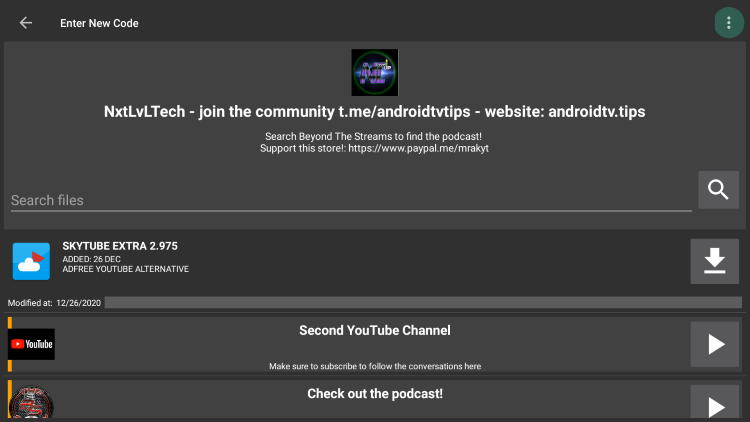750x422 pixels.
Task: Click the NxtLvLTech community heading text
Action: pos(375,111)
